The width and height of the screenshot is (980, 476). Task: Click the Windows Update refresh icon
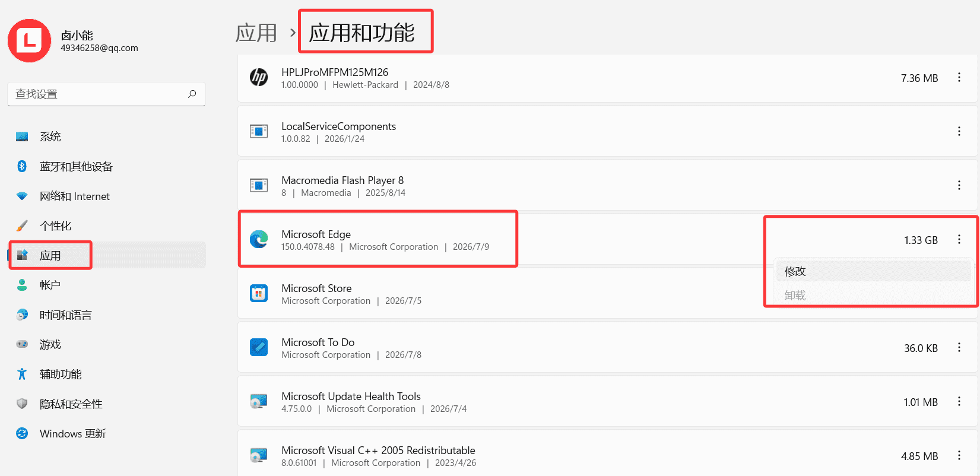click(22, 433)
